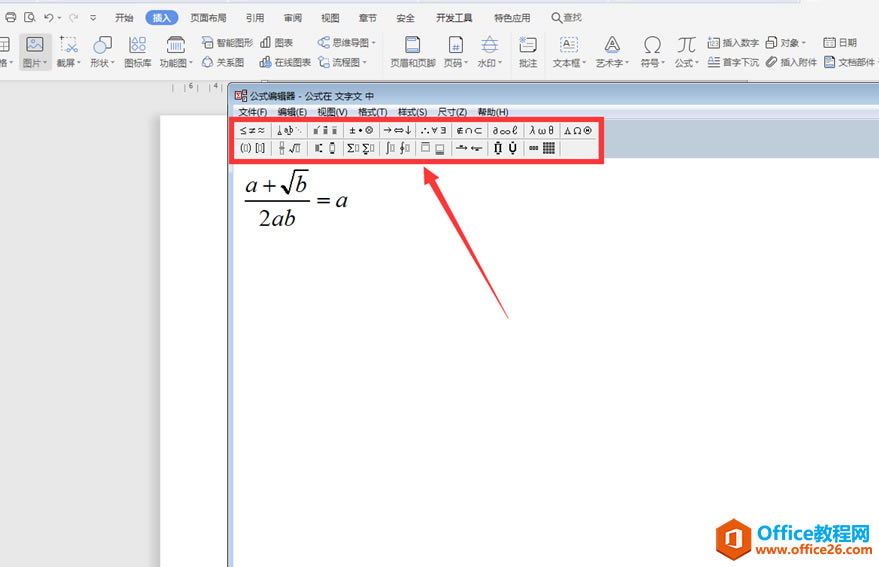This screenshot has height=567, width=879.
Task: Open set theory symbols palette (∉∩⊂)
Action: pos(469,131)
